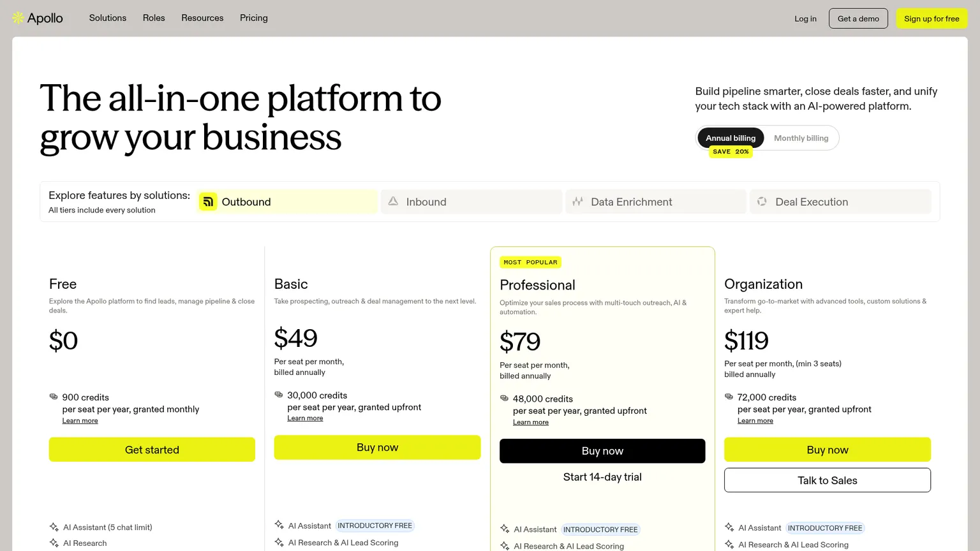Click sparkle icon beside Organization plan AI Assistant

(x=729, y=527)
